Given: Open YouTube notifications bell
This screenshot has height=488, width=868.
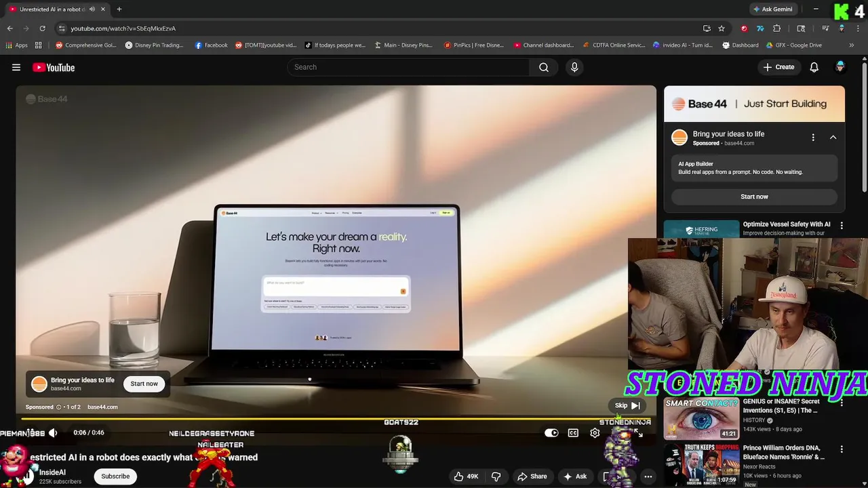Looking at the screenshot, I should coord(814,67).
